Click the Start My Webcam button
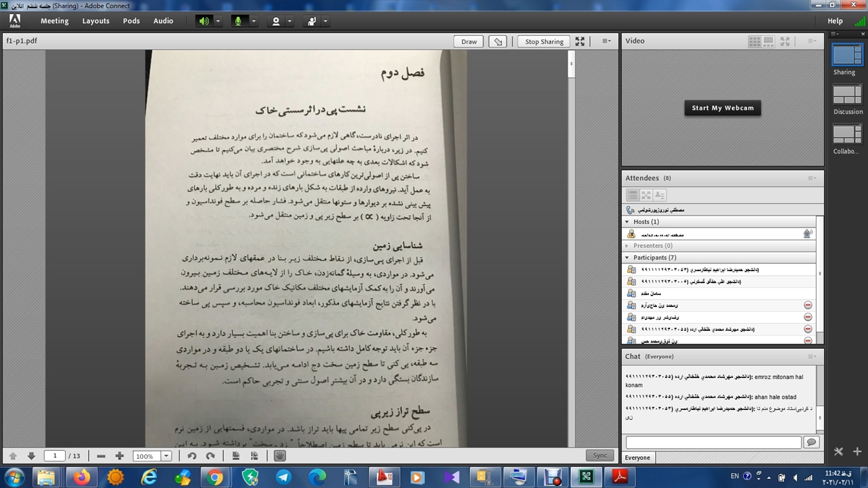The height and width of the screenshot is (488, 868). 722,108
